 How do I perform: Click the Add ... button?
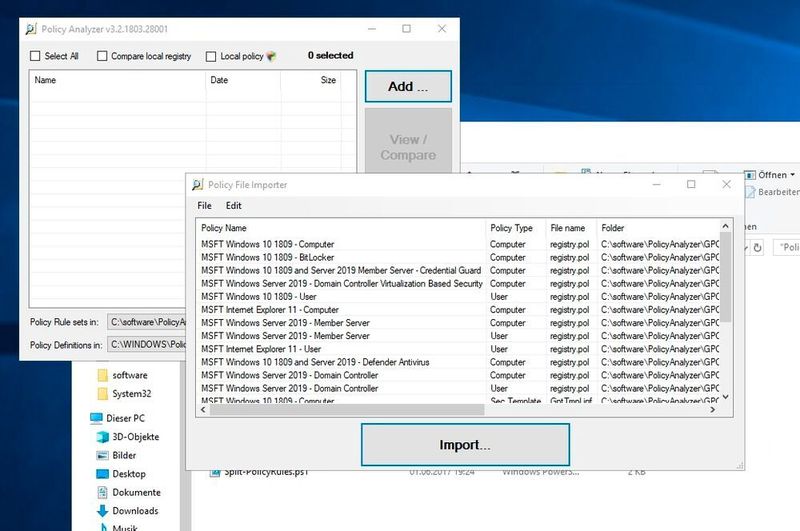click(x=408, y=86)
